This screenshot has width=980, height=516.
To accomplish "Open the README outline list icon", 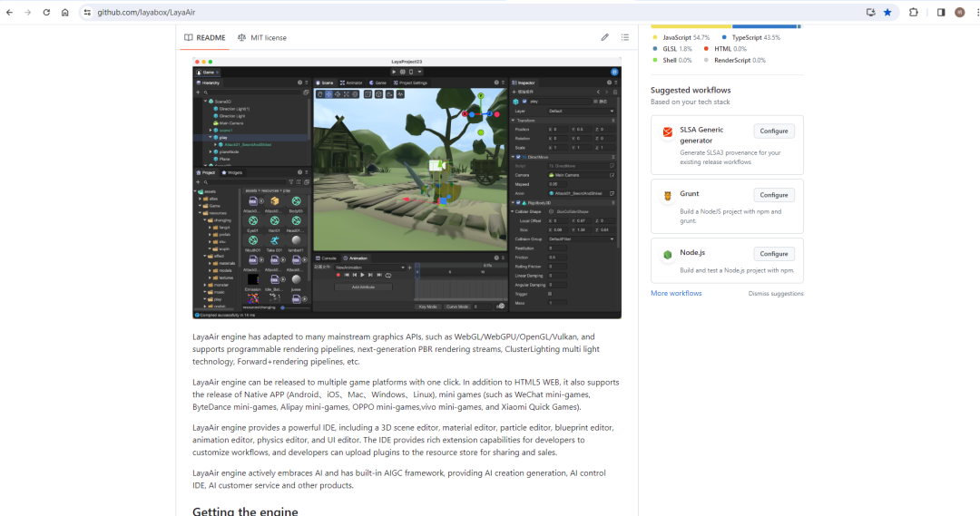I will coord(625,37).
